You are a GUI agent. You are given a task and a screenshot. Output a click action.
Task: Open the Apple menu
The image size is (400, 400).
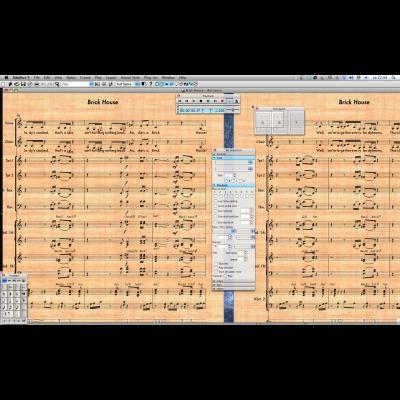click(6, 77)
